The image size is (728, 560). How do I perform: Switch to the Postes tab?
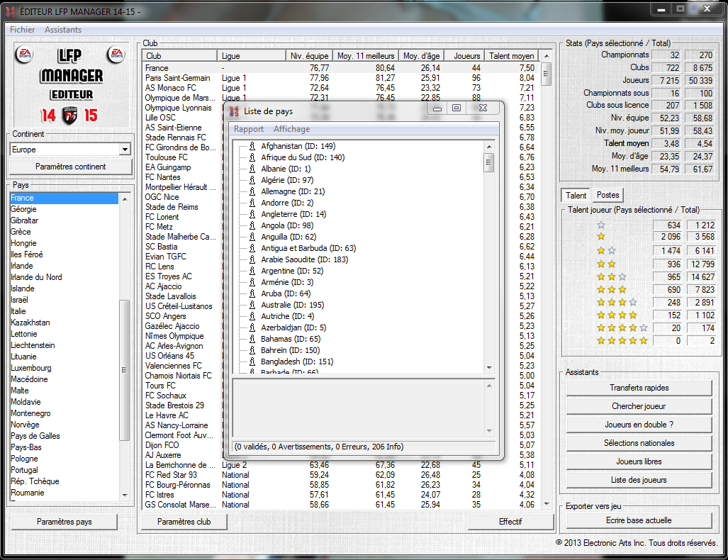(x=607, y=195)
